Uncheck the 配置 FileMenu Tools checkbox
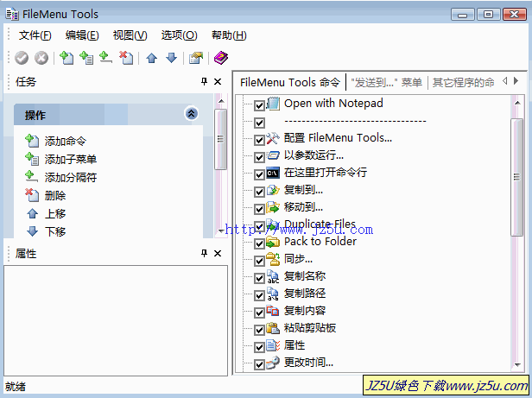This screenshot has width=532, height=398. [x=260, y=140]
